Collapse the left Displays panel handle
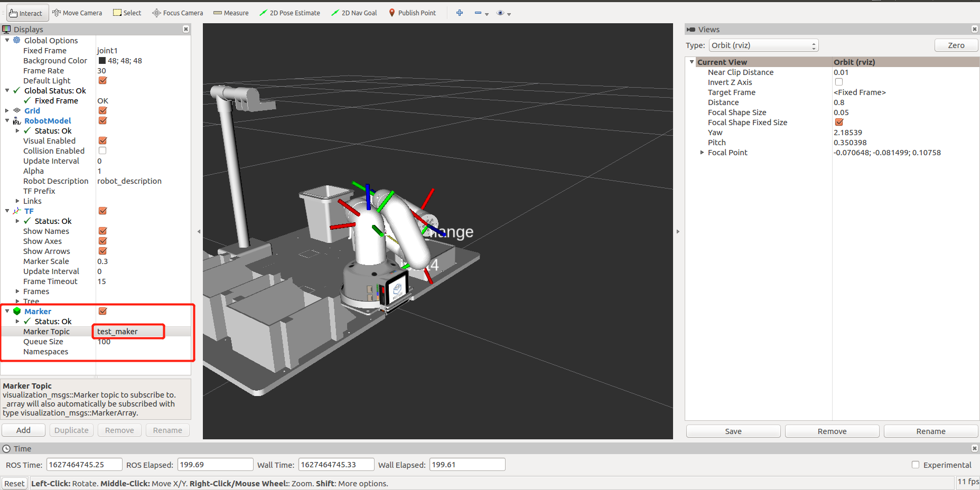The image size is (980, 490). point(199,231)
